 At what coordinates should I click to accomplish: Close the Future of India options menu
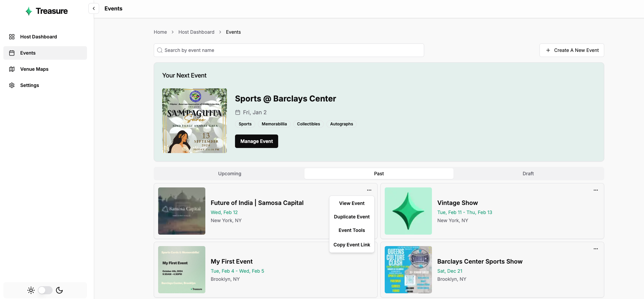(369, 190)
